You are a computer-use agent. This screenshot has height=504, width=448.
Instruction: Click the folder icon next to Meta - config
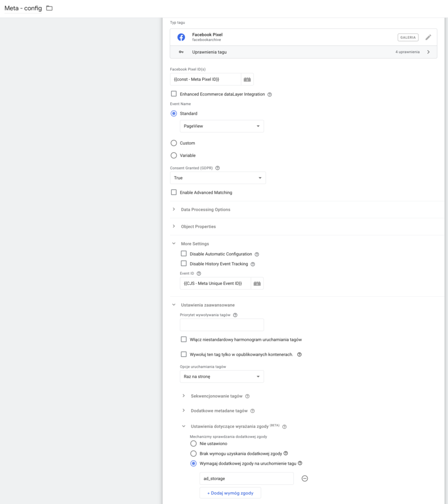pos(49,8)
